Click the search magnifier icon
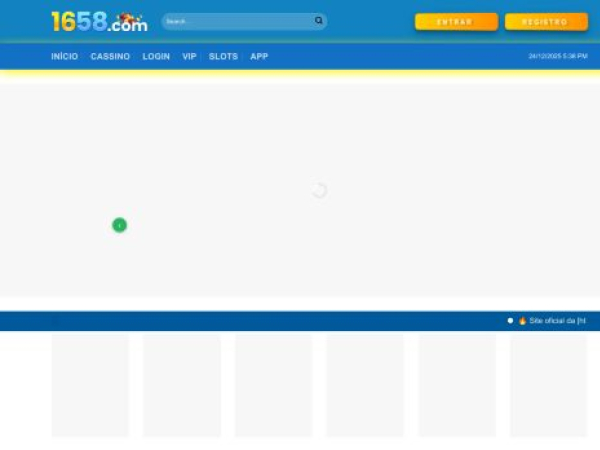 318,21
